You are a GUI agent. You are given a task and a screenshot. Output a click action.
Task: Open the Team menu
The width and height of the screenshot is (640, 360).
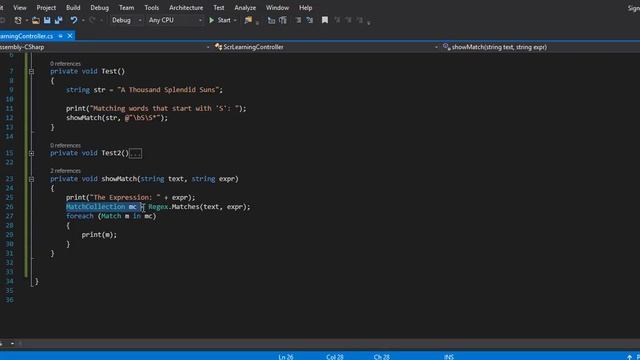(127, 8)
